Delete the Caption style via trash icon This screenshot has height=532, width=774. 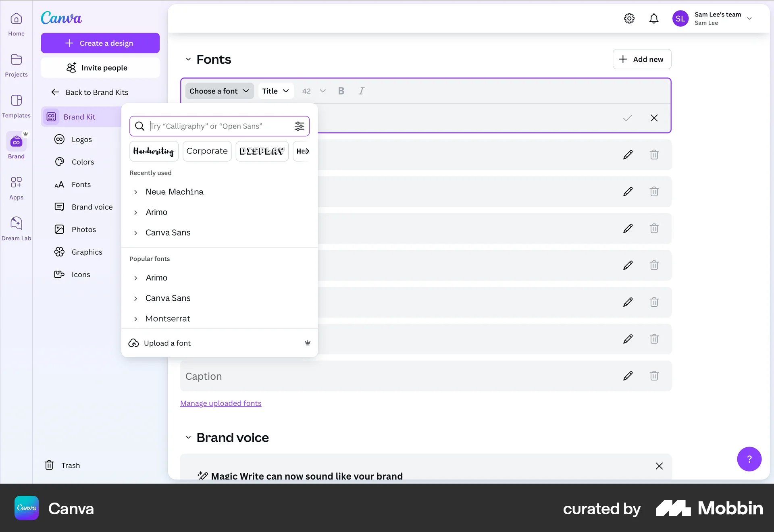pos(654,376)
